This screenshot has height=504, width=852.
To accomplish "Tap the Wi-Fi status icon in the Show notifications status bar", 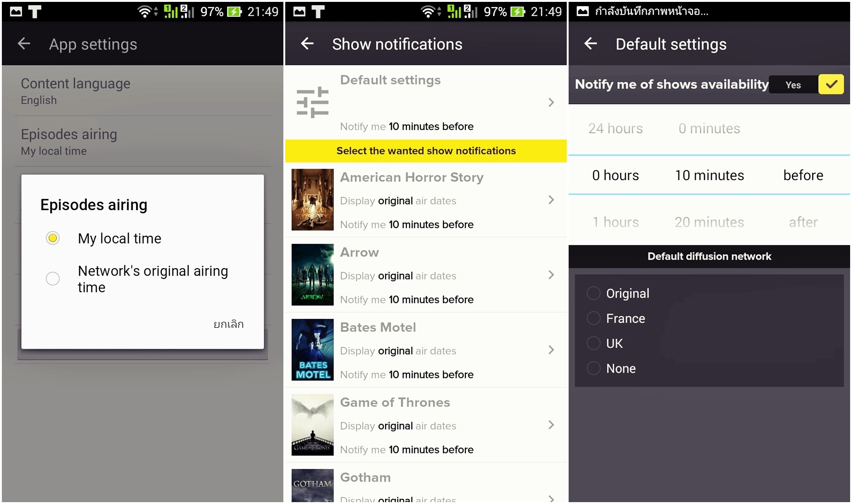I will coord(428,12).
